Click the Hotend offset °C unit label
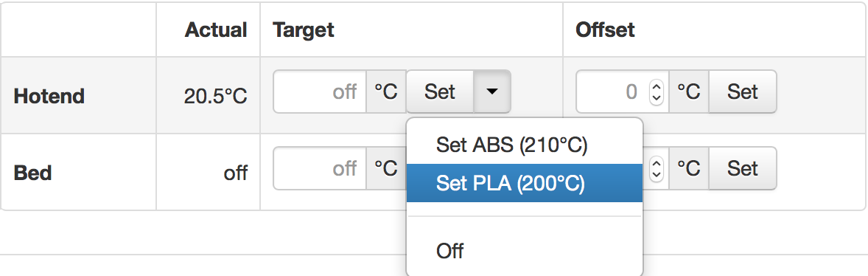The height and width of the screenshot is (276, 868). [x=689, y=92]
